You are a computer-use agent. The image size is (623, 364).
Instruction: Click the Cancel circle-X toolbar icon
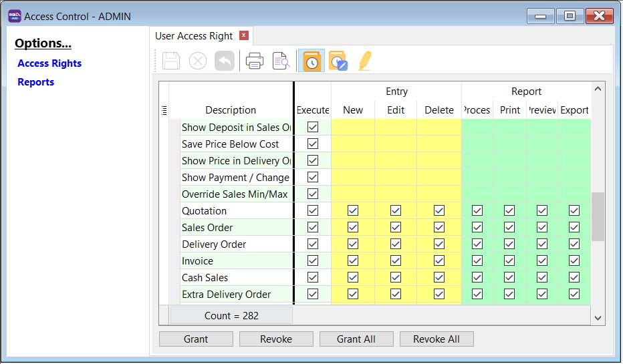click(x=198, y=61)
